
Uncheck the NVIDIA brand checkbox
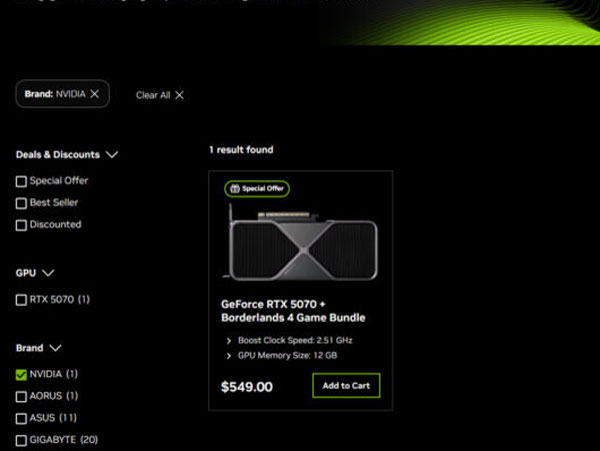coord(21,374)
